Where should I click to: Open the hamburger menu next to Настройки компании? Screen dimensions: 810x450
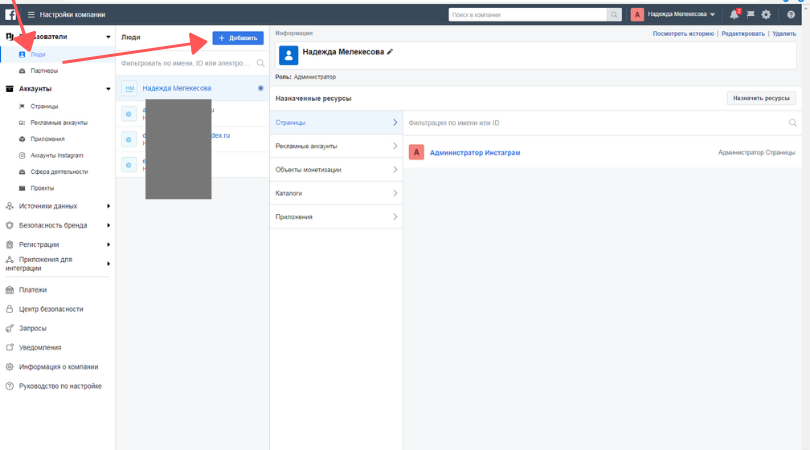tap(31, 14)
